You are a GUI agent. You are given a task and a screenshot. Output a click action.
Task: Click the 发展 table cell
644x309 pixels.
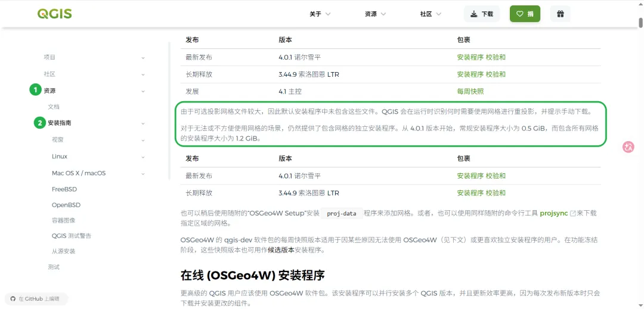(x=192, y=91)
